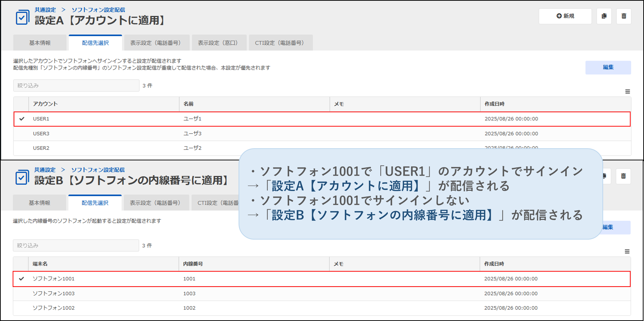This screenshot has width=644, height=321.
Task: Click the trash icon in 設定A header
Action: pyautogui.click(x=624, y=16)
